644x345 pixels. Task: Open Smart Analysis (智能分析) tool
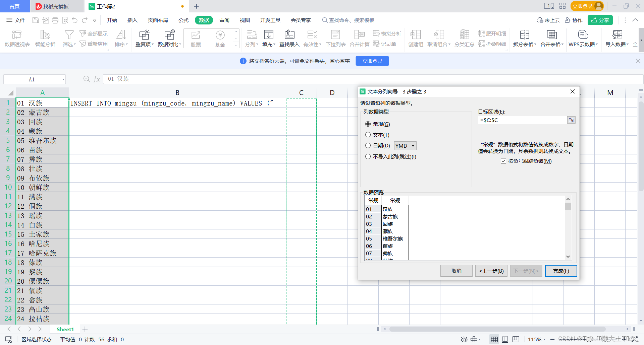click(x=45, y=39)
